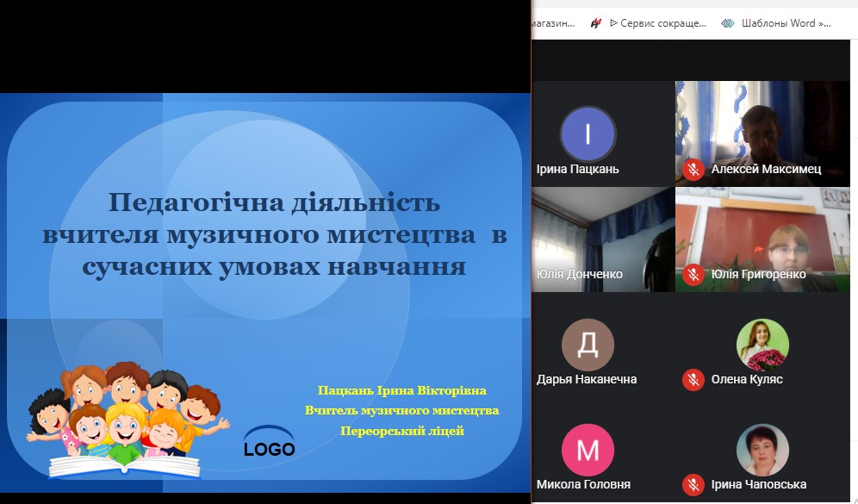Click the 'Переорський ліцей' text on slide

coord(401,431)
